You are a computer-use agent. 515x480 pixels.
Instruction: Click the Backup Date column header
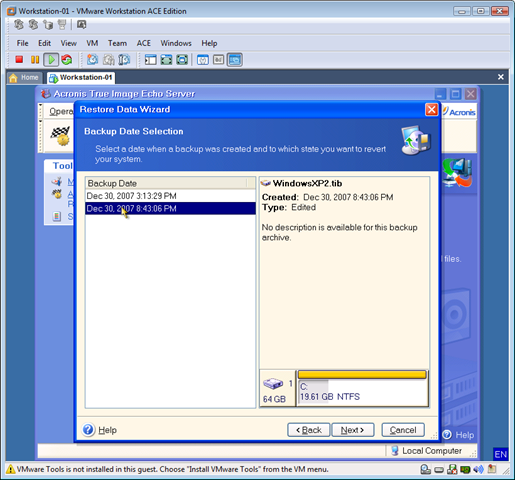pyautogui.click(x=166, y=183)
